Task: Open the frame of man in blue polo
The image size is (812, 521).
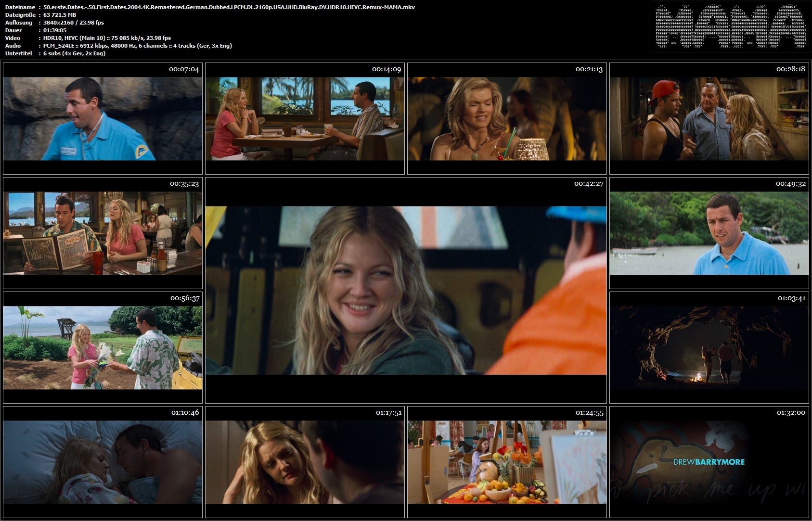Action: (709, 233)
